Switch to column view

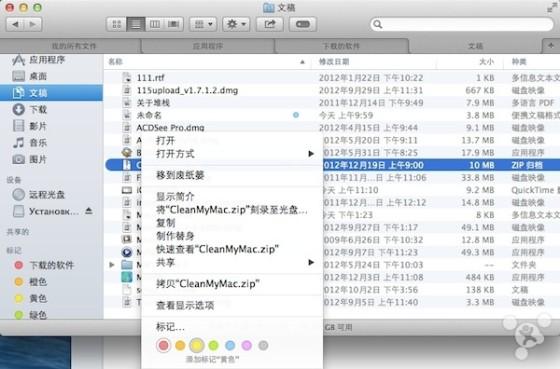click(x=155, y=24)
